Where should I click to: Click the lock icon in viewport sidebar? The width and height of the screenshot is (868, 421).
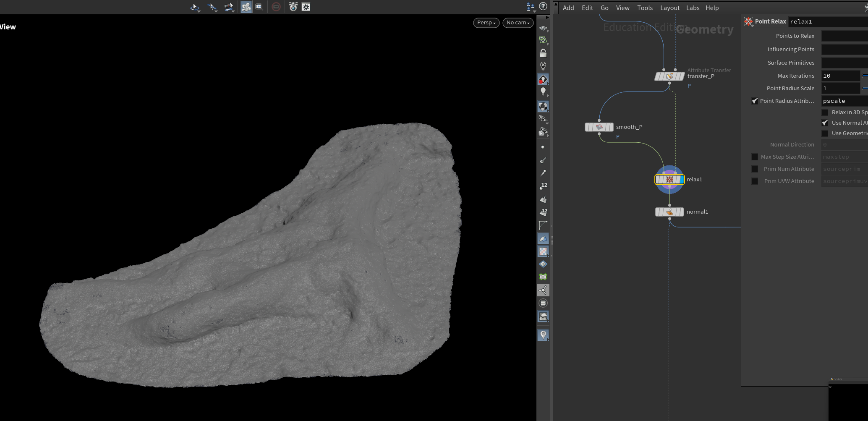coord(543,53)
